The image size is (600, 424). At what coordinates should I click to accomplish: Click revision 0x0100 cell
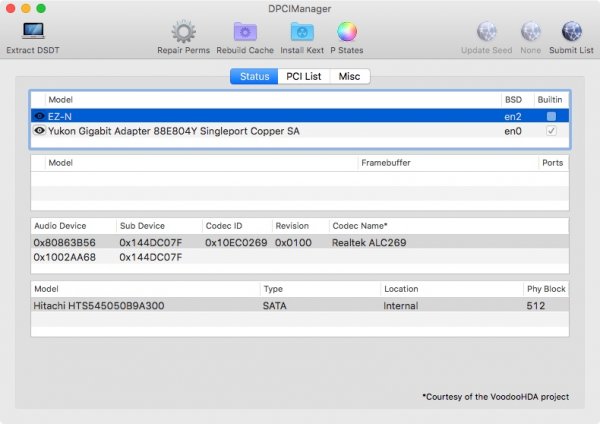pyautogui.click(x=293, y=243)
